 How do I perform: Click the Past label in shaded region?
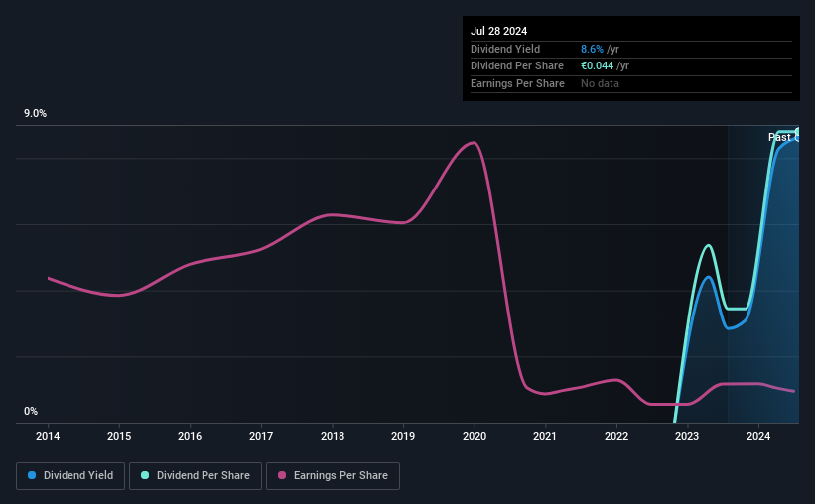pos(779,137)
